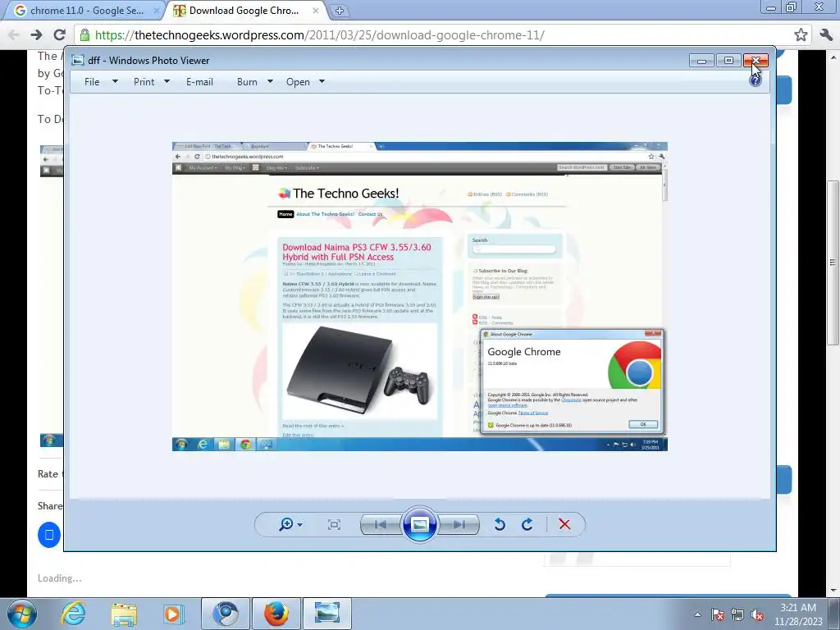Go to the previous photo
This screenshot has width=840, height=630.
pos(381,524)
